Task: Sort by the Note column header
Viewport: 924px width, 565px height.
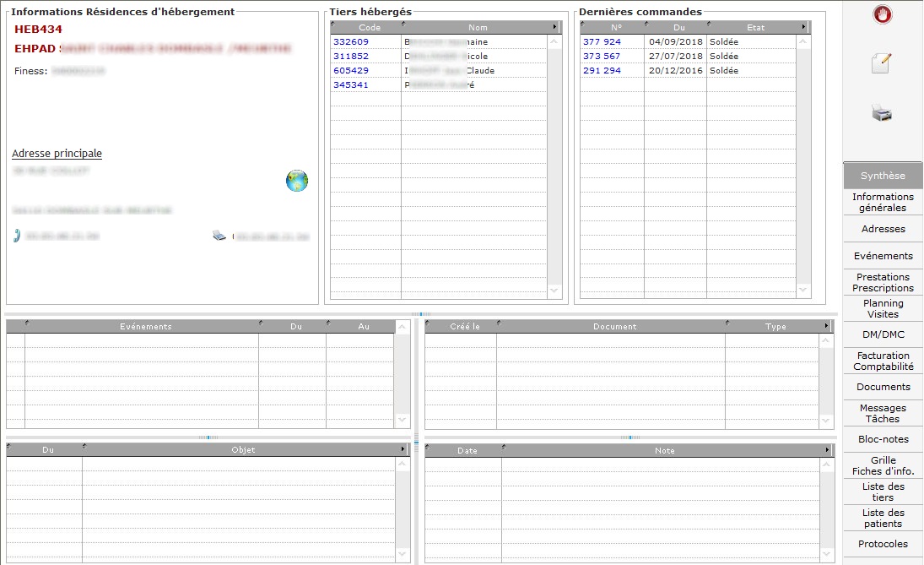Action: coord(664,450)
